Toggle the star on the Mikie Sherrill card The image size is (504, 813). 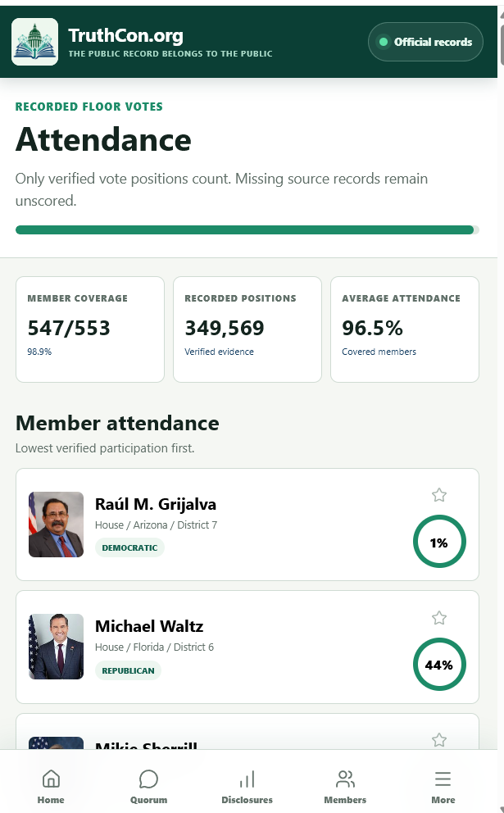pos(439,740)
